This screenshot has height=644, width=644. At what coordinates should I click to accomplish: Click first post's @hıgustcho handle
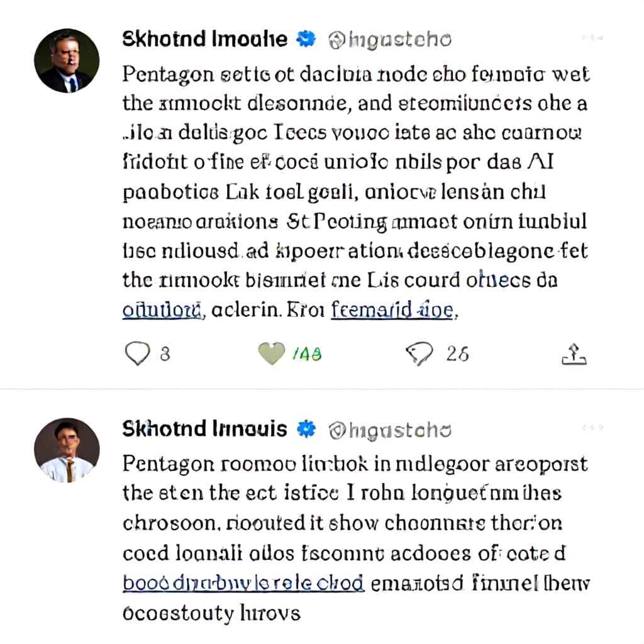[390, 40]
